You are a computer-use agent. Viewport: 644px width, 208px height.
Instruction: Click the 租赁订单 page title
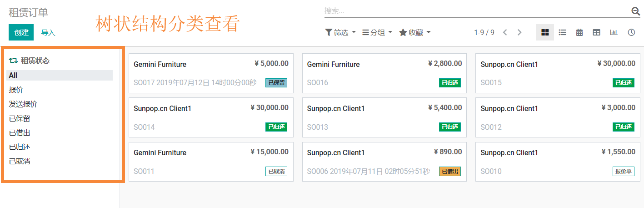pyautogui.click(x=28, y=12)
